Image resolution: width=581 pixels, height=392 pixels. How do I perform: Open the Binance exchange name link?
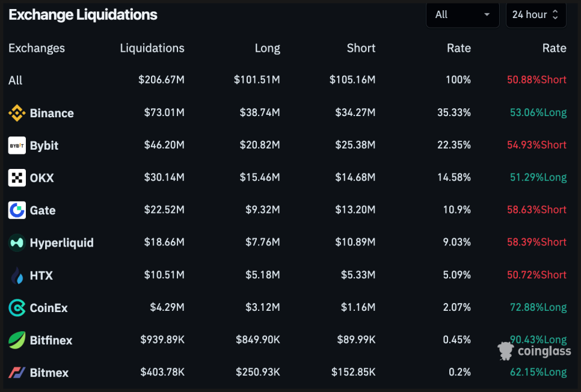[52, 113]
